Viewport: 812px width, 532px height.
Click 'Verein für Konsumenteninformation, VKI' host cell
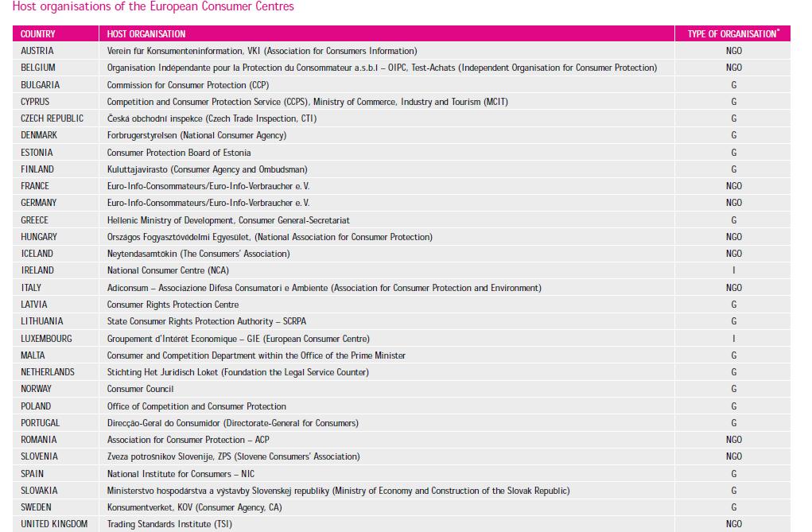pos(387,51)
